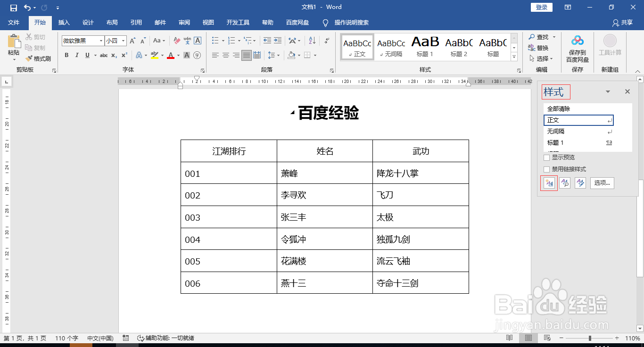Image resolution: width=644 pixels, height=347 pixels.
Task: Apply strikethrough to text
Action: tap(104, 55)
